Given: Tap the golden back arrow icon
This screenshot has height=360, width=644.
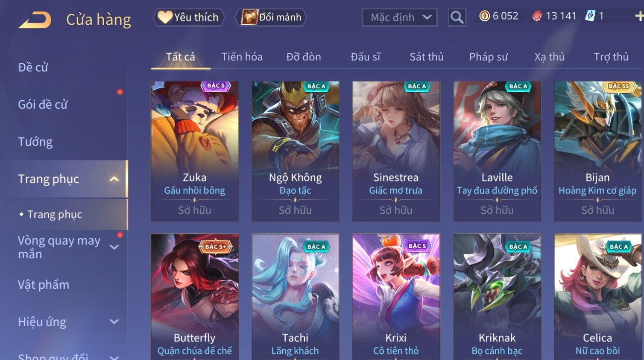Looking at the screenshot, I should coord(35,20).
